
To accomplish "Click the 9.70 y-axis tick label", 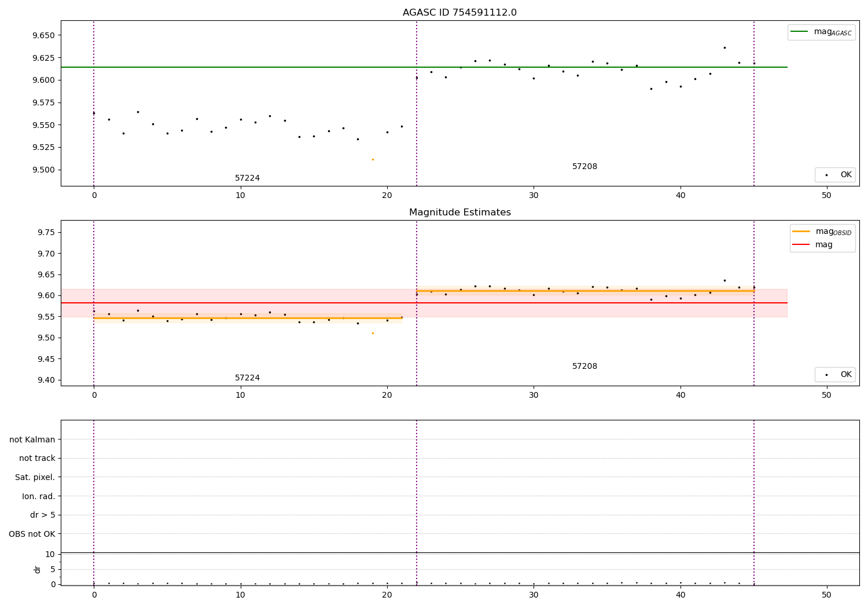I will click(46, 254).
